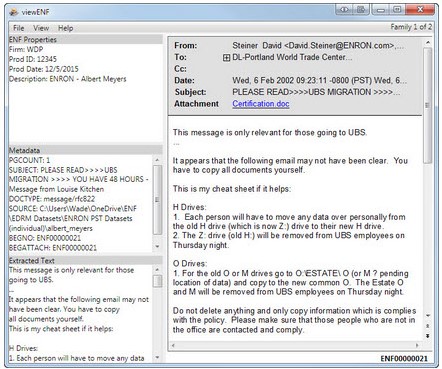Click the 'BEGATTACH: ENF00000021' metadata entry

(53, 248)
